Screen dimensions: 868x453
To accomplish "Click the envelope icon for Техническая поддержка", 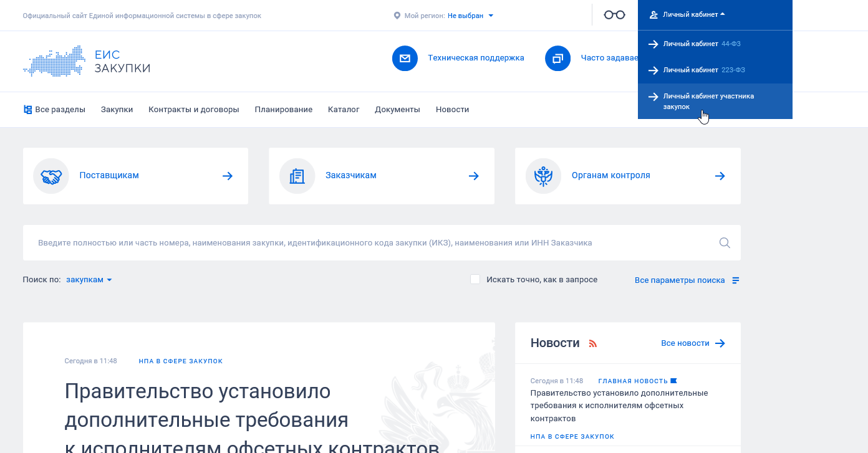I will (x=405, y=58).
